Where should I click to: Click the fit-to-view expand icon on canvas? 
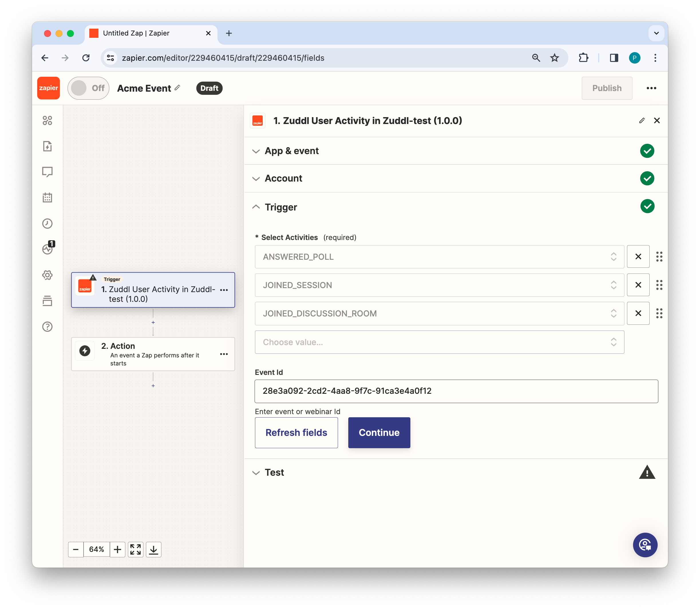click(x=135, y=549)
